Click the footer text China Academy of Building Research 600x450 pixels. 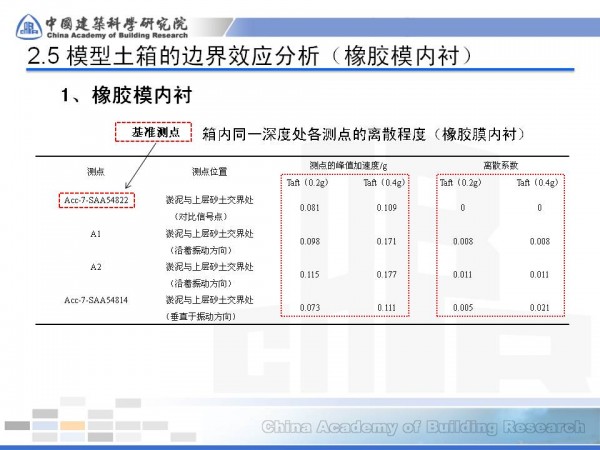tap(423, 427)
